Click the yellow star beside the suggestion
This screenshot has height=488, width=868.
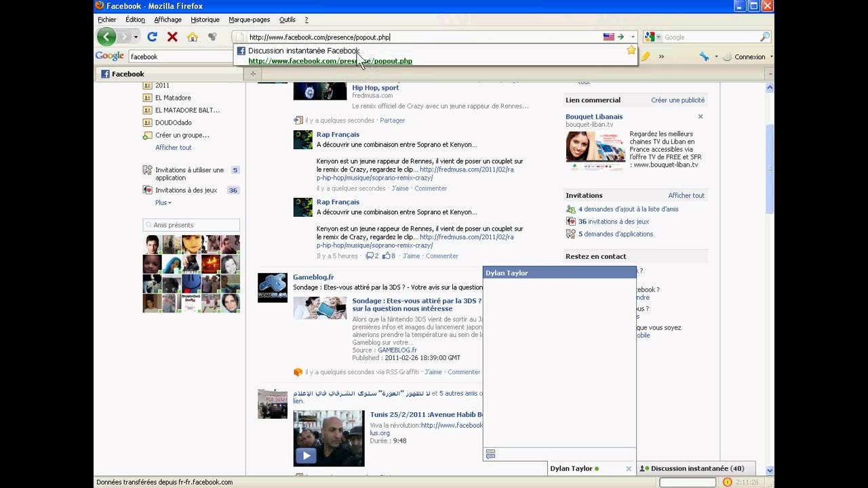tap(631, 50)
